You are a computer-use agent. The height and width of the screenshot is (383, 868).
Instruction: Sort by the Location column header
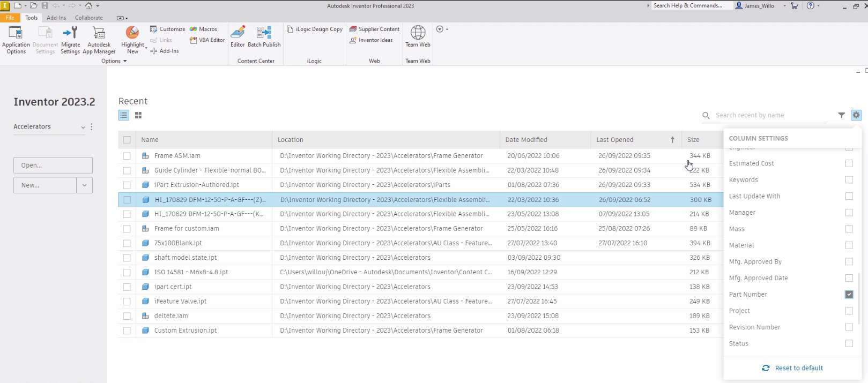386,140
